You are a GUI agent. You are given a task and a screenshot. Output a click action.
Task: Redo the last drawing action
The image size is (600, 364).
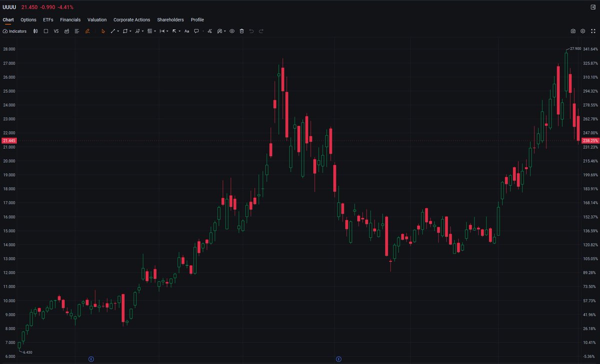coord(261,31)
